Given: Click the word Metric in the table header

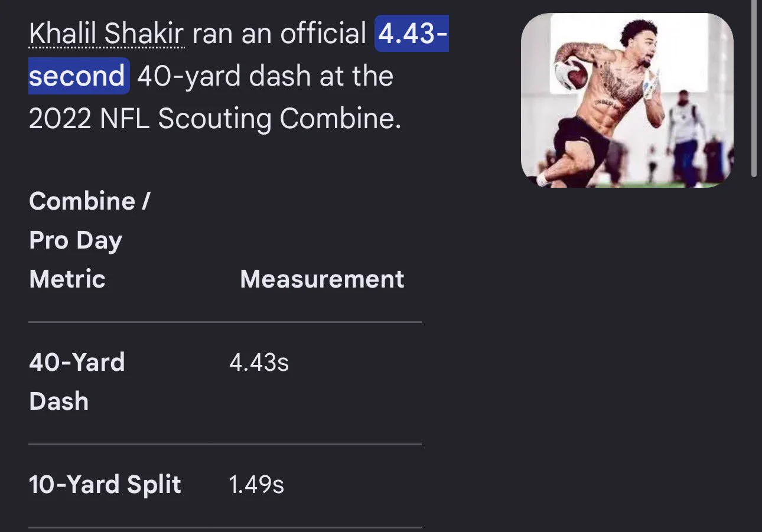Looking at the screenshot, I should tap(67, 279).
